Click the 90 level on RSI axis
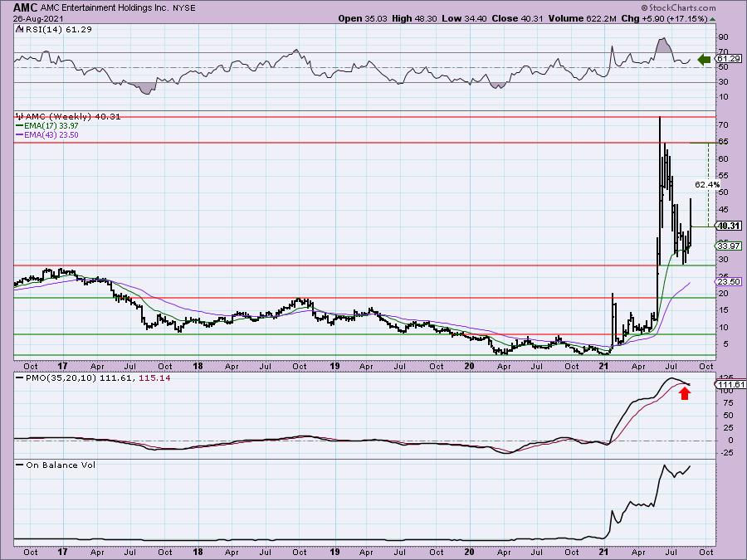 723,37
